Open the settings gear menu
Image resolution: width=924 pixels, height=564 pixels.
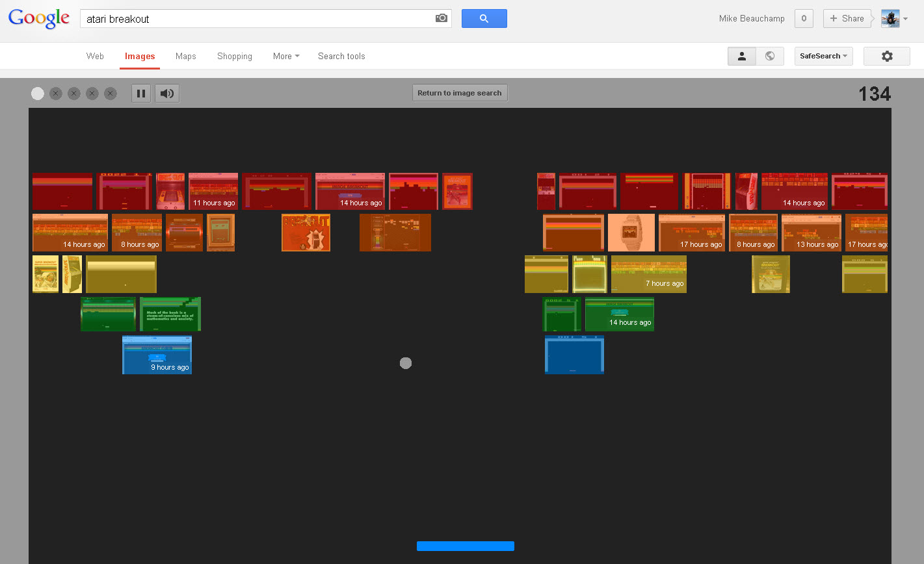(x=886, y=57)
